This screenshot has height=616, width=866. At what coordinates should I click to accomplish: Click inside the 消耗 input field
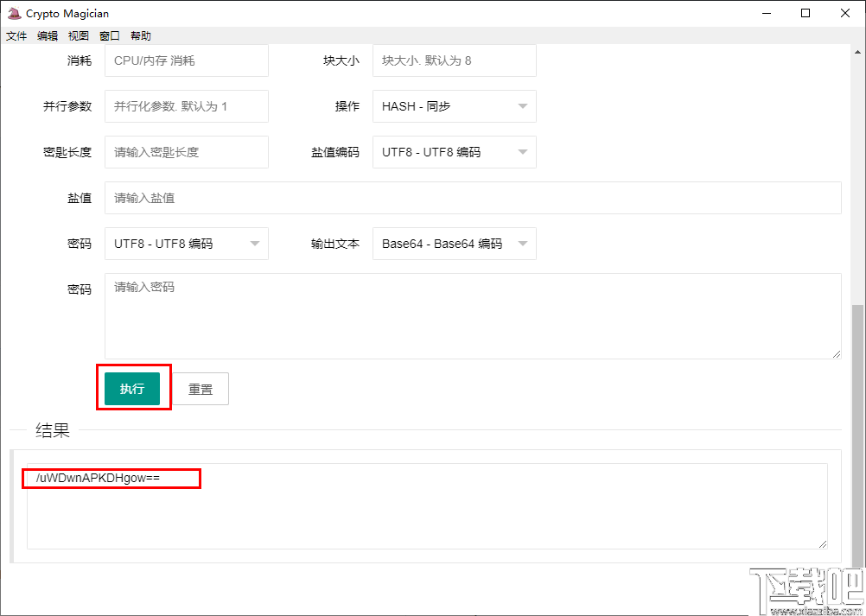point(186,60)
